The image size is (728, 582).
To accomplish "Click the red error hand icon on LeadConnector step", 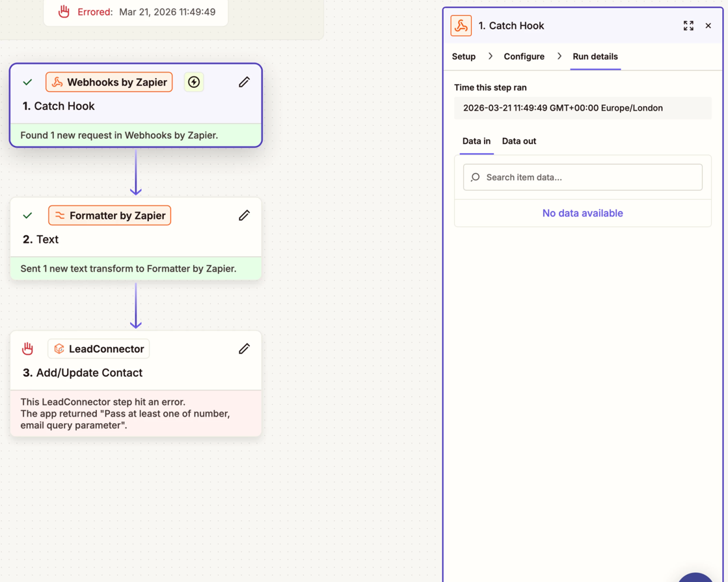I will pos(27,349).
